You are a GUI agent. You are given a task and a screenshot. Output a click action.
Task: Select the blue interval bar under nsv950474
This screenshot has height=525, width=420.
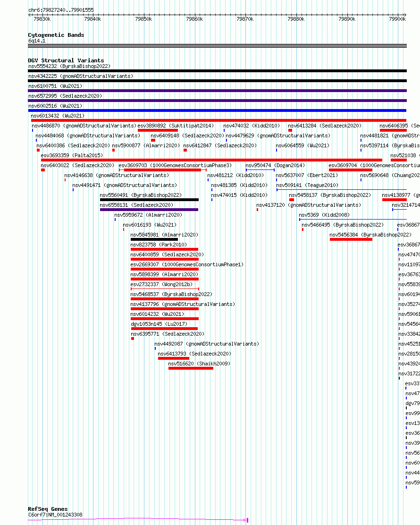[x=260, y=170]
